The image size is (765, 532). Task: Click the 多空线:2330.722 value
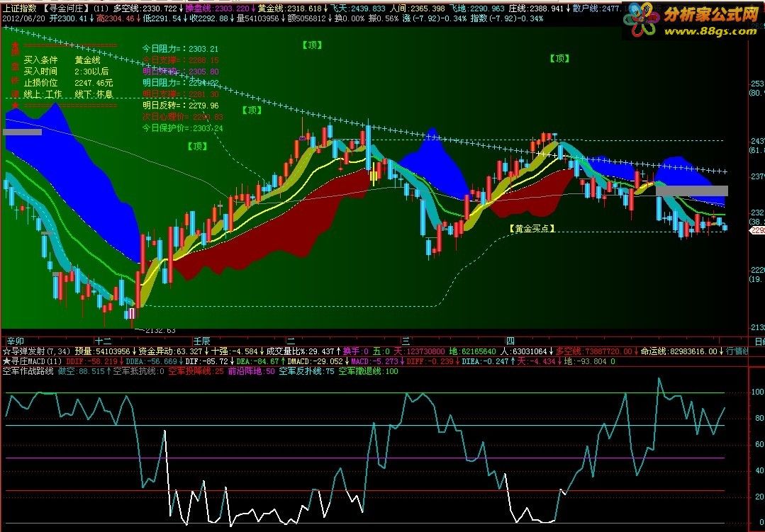coord(145,9)
